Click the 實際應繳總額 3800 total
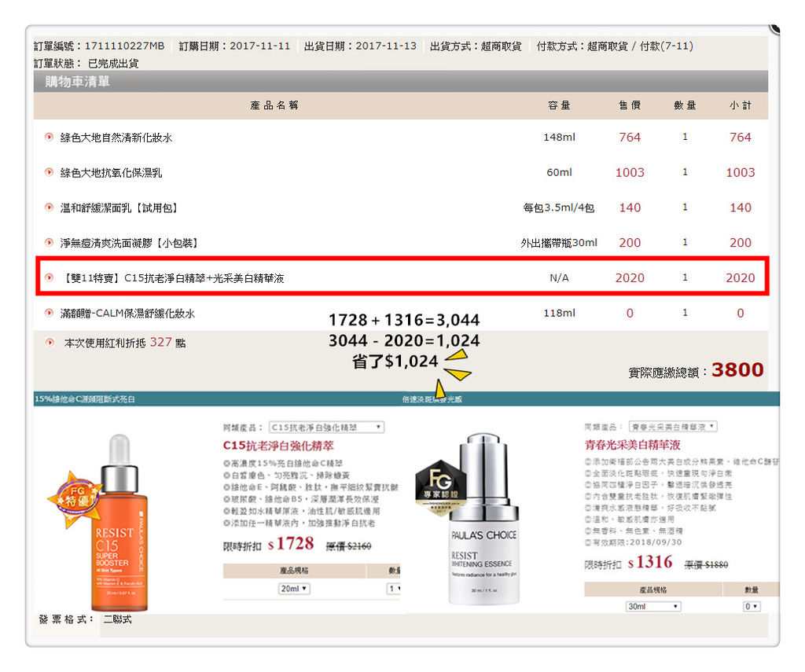Image resolution: width=805 pixels, height=672 pixels. click(697, 369)
